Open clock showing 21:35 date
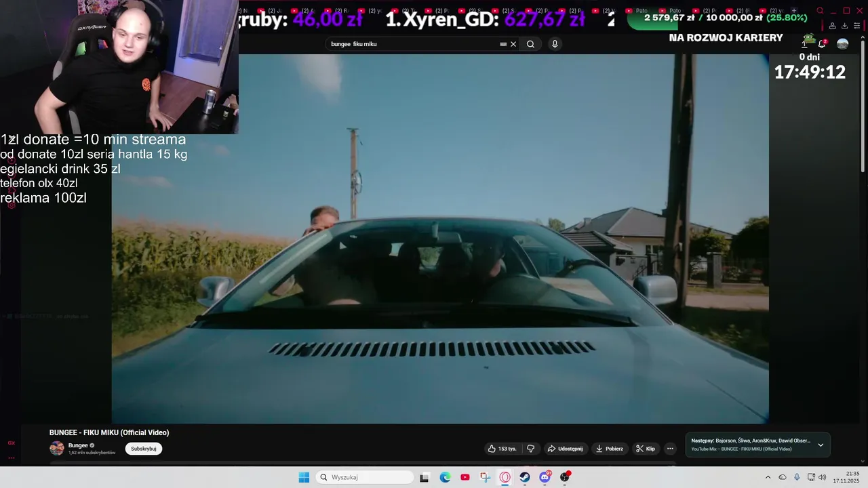Image resolution: width=868 pixels, height=488 pixels. coord(846,477)
